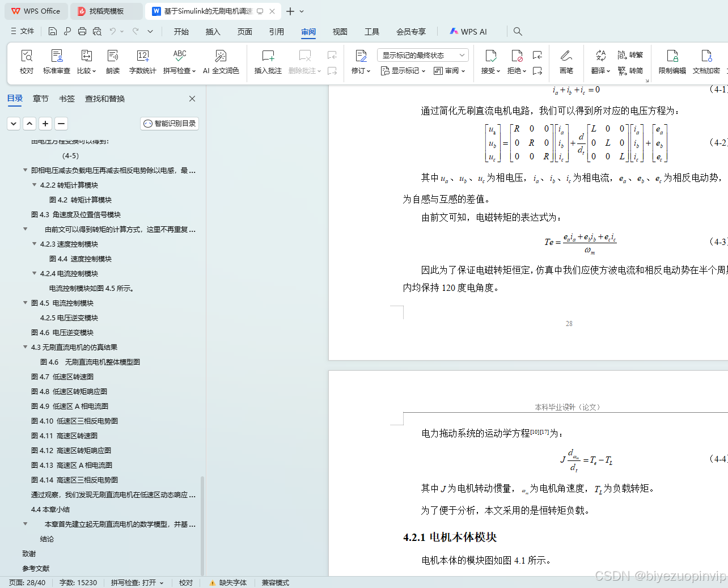This screenshot has width=728, height=588.
Task: Switch to the 引用 ribbon tab
Action: coord(277,32)
